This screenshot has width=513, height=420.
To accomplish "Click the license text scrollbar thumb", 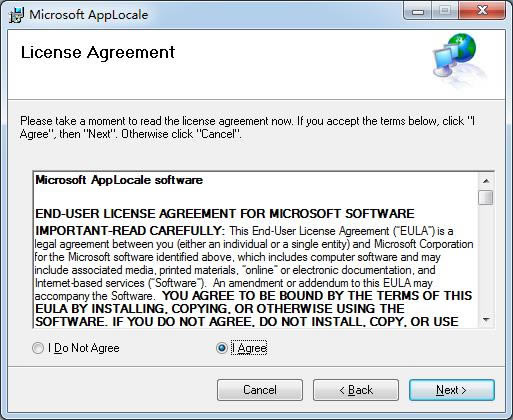I will coord(486,197).
